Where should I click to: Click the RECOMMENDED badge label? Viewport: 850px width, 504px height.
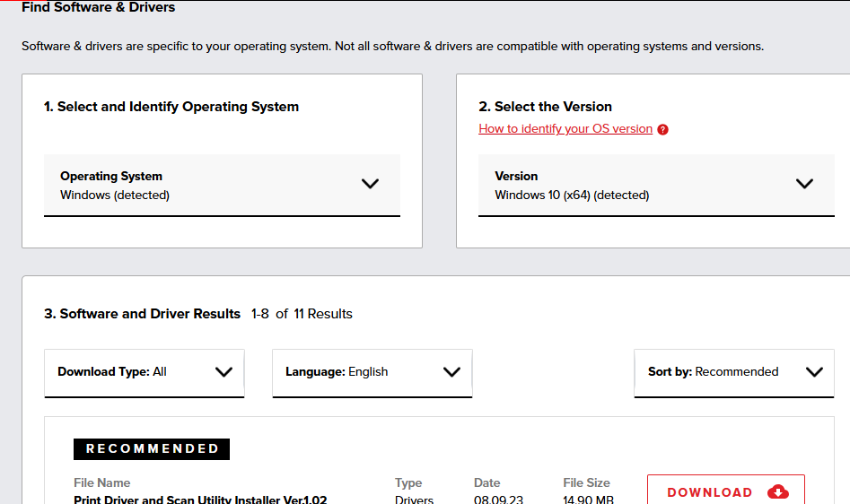coord(152,448)
